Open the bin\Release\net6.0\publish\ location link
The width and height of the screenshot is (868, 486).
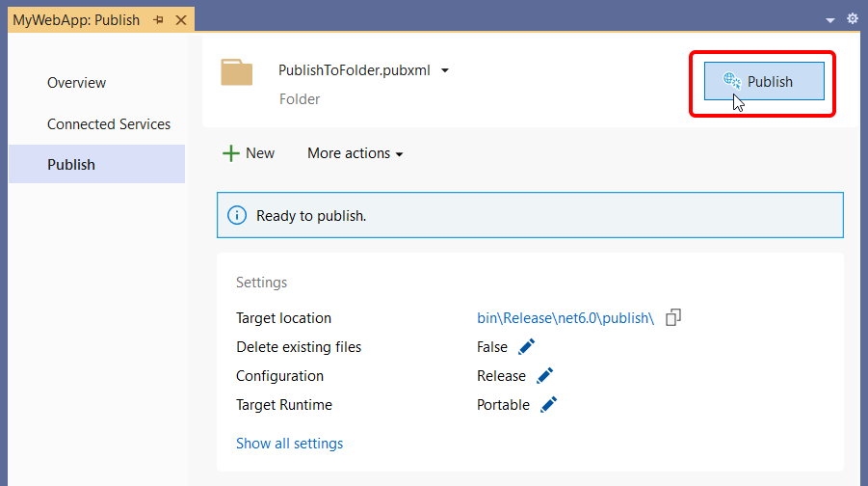pos(566,318)
